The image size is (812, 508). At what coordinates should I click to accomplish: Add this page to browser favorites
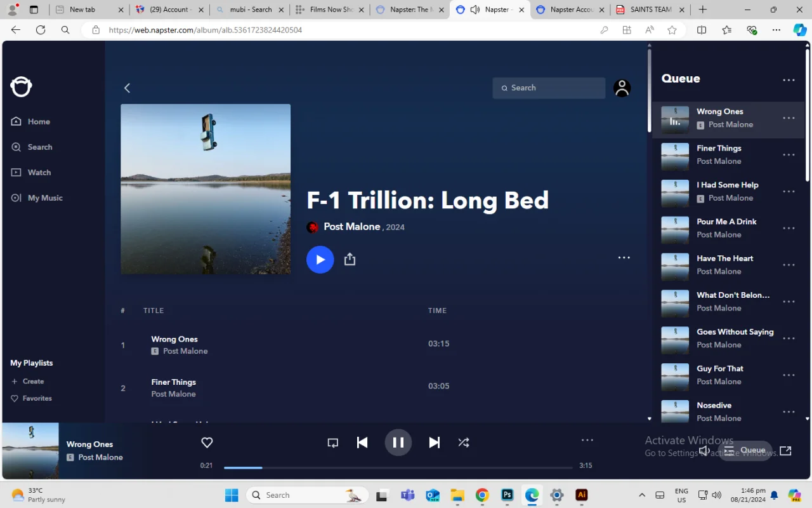[x=672, y=30]
